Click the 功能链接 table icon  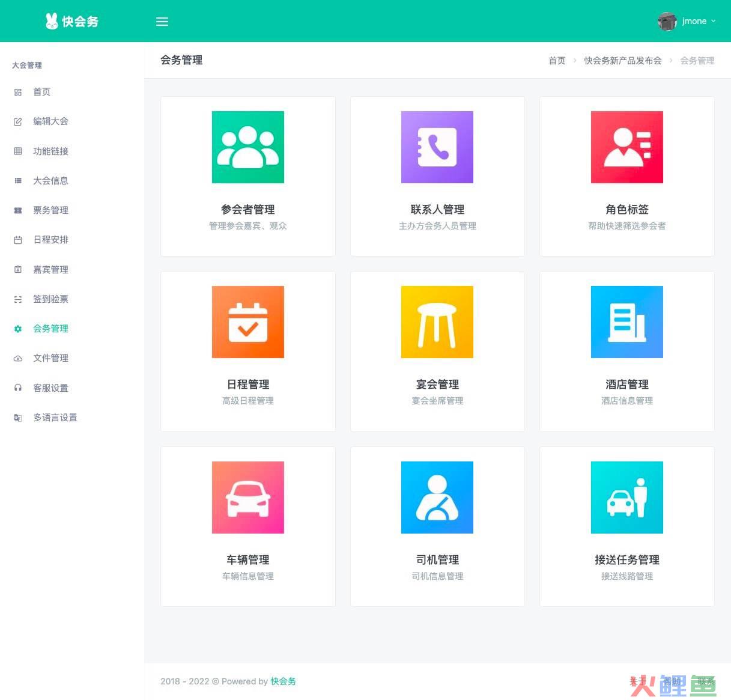click(18, 151)
